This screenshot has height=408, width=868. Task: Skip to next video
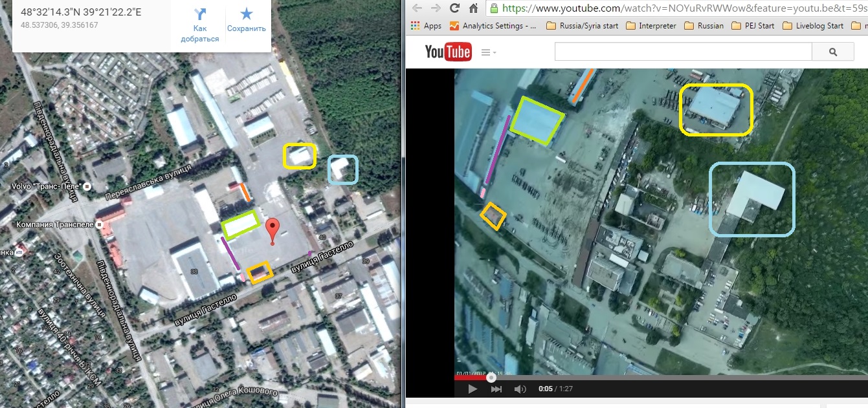496,389
